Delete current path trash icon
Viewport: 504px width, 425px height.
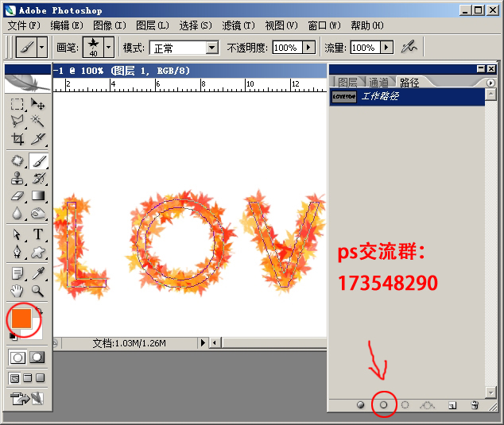(x=475, y=405)
